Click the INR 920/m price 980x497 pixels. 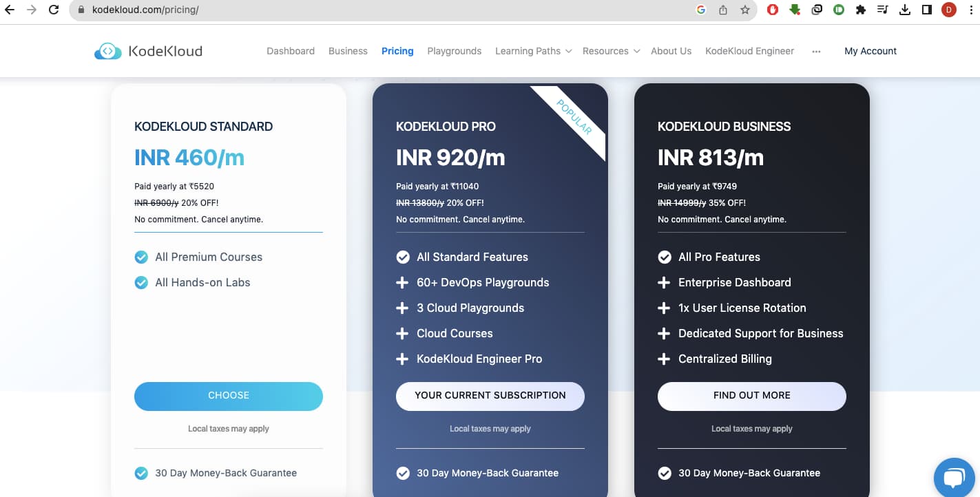tap(450, 158)
